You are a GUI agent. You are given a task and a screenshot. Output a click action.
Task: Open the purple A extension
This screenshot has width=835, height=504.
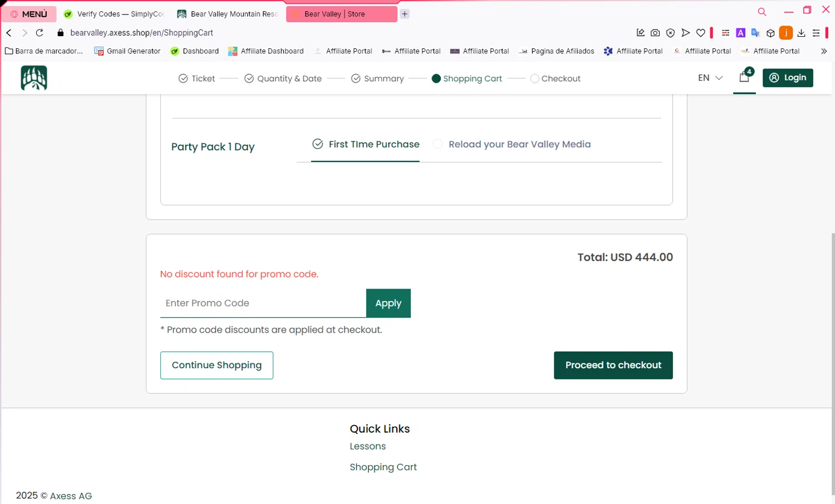coord(740,33)
